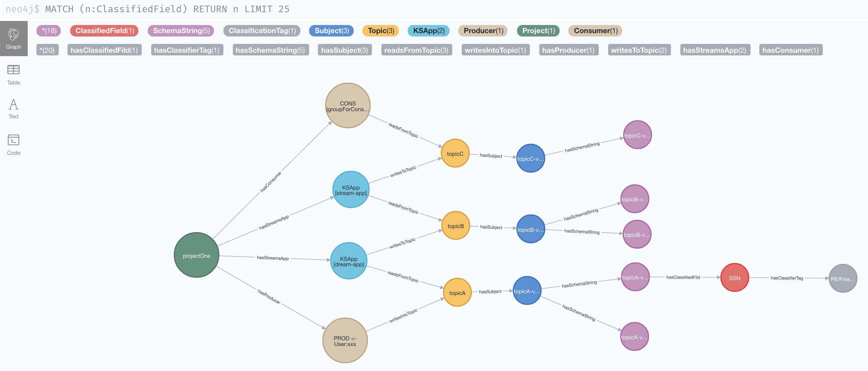Open the Text view panel
The image size is (868, 371).
click(x=13, y=106)
